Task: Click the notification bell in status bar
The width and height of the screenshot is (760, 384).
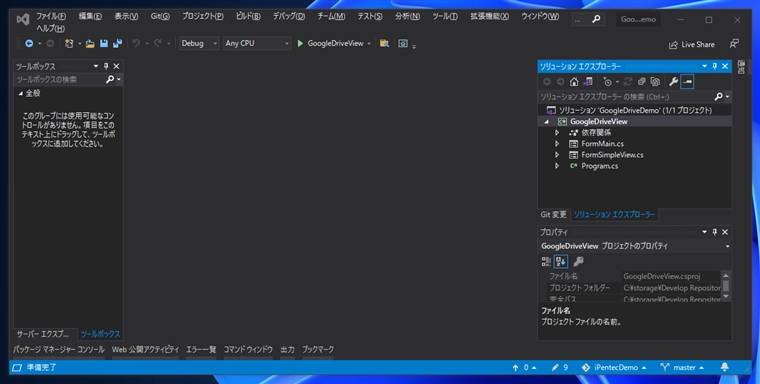Action: point(725,368)
